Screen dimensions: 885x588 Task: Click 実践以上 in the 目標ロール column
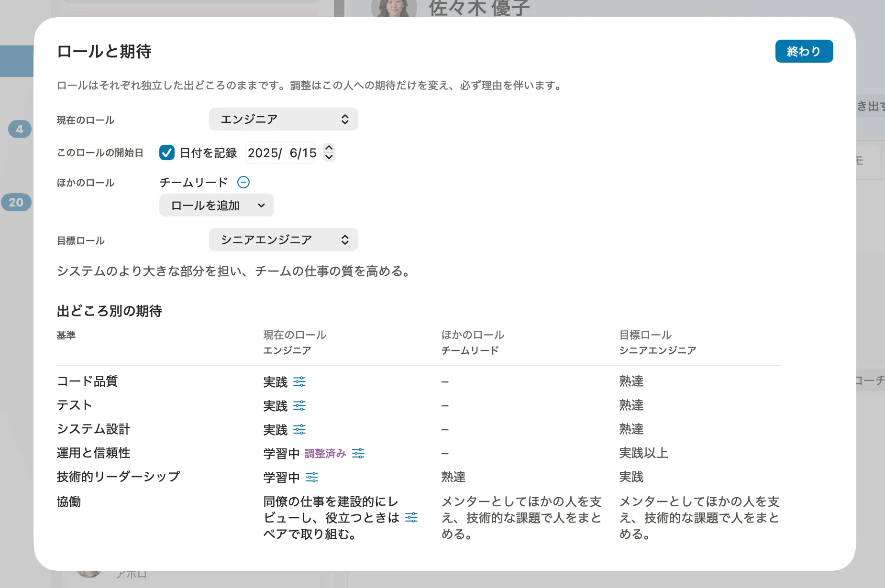click(643, 453)
